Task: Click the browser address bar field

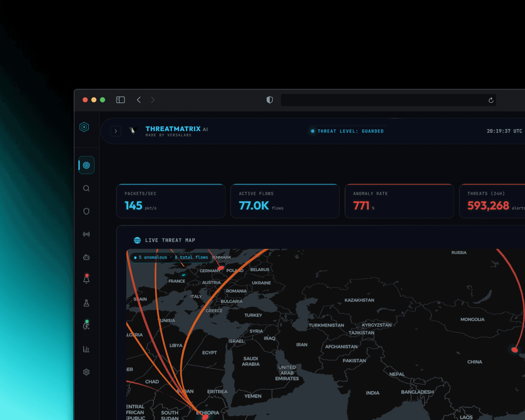Action: coord(388,100)
